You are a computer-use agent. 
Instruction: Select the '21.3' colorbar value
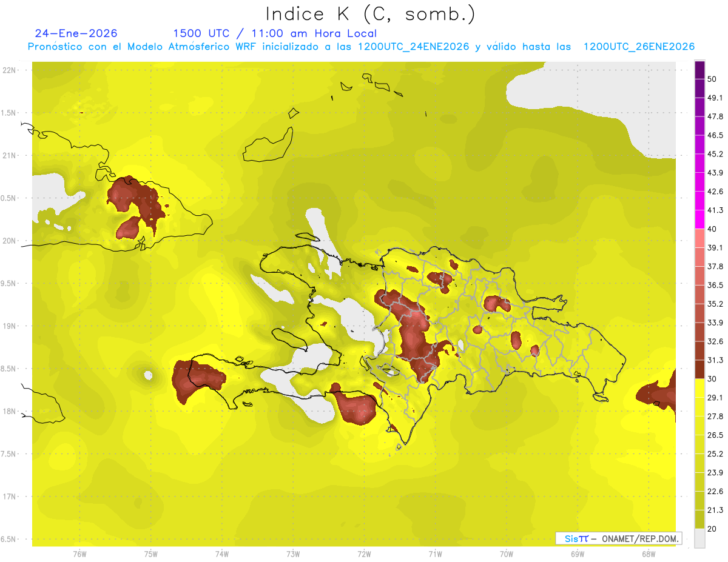(x=715, y=510)
